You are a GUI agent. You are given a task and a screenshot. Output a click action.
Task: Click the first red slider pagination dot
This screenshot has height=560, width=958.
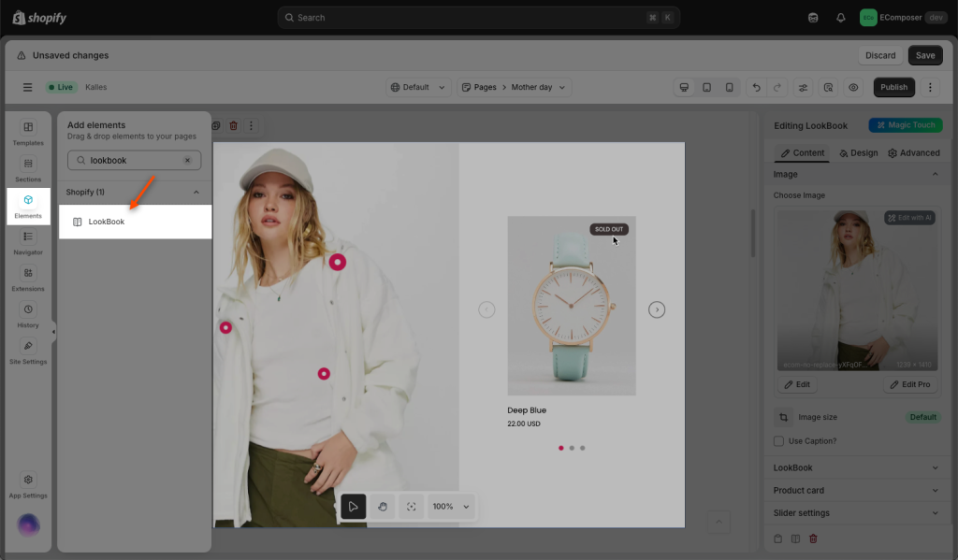(x=561, y=448)
